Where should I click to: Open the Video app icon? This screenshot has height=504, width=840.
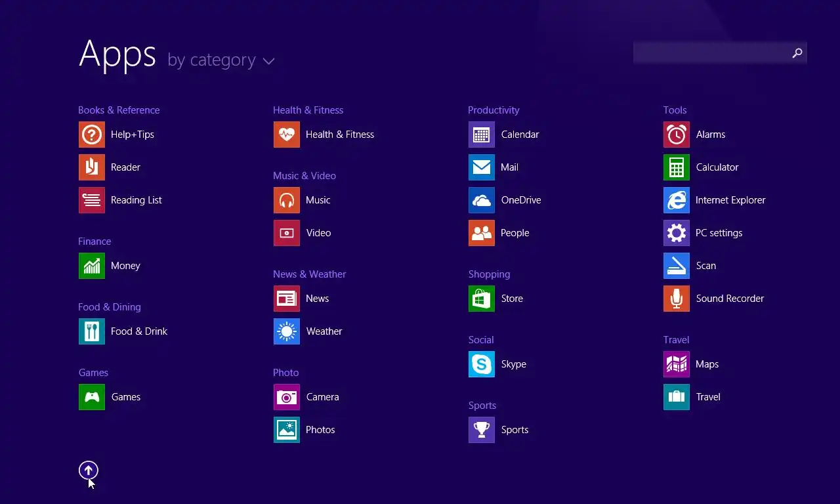click(287, 233)
